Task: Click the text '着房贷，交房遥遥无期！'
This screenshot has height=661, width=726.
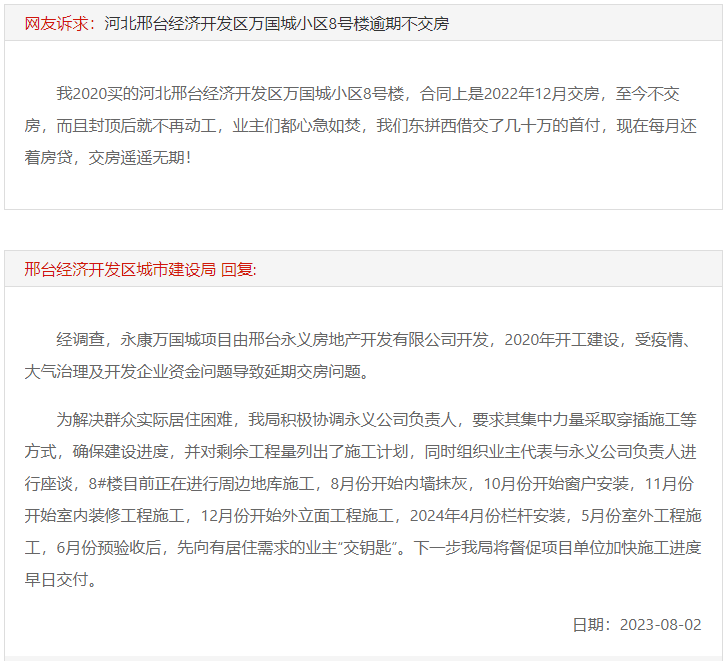Action: 108,158
